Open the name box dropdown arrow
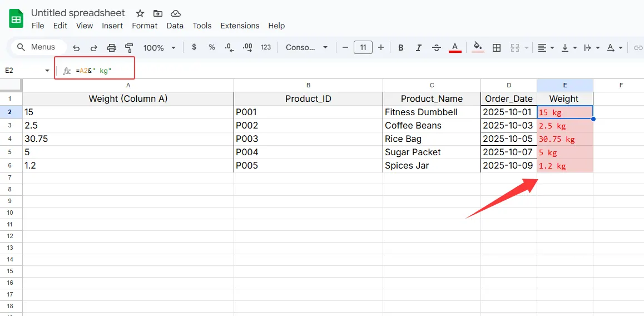644x316 pixels. pyautogui.click(x=47, y=71)
